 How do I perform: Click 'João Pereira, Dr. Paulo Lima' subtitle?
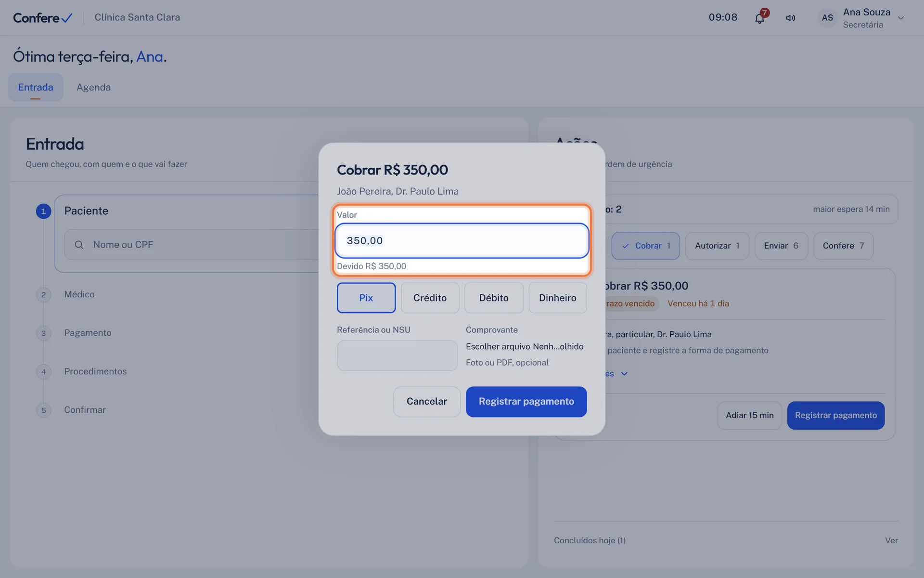398,191
